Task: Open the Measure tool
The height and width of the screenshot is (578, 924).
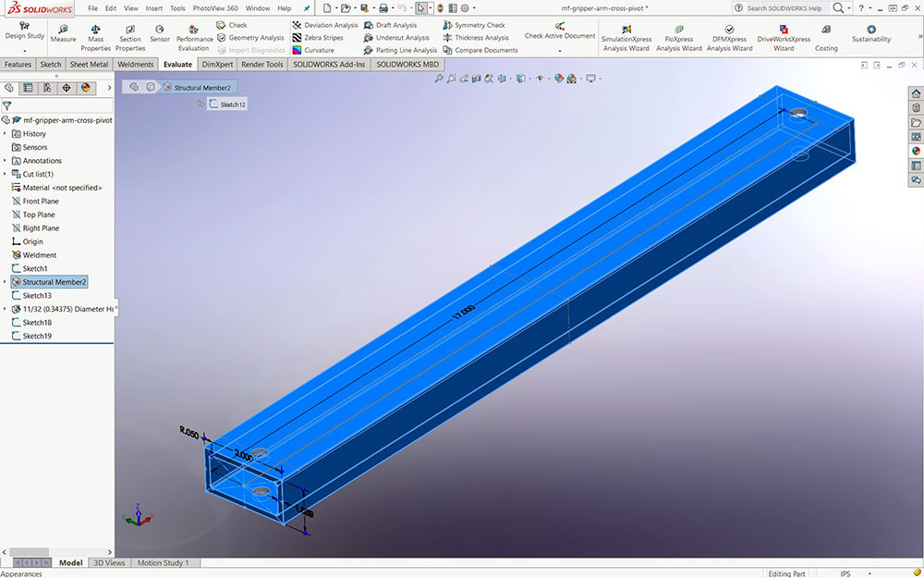Action: 63,34
